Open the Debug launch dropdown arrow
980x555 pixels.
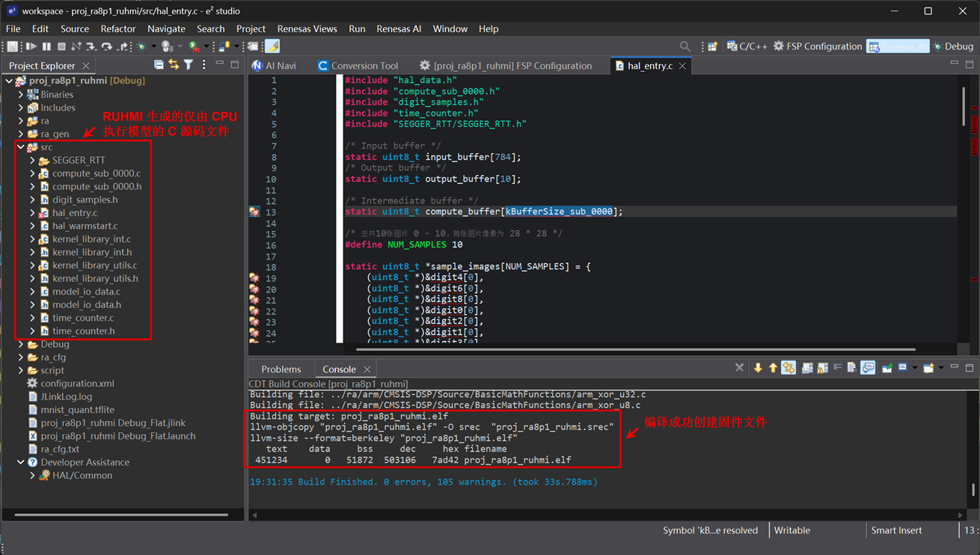pos(153,46)
